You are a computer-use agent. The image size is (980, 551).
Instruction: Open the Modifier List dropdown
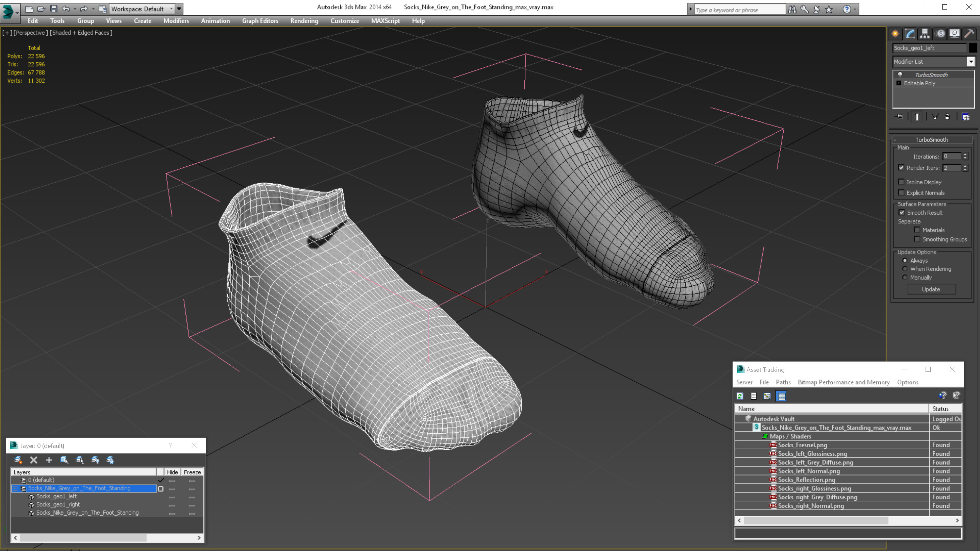[970, 62]
